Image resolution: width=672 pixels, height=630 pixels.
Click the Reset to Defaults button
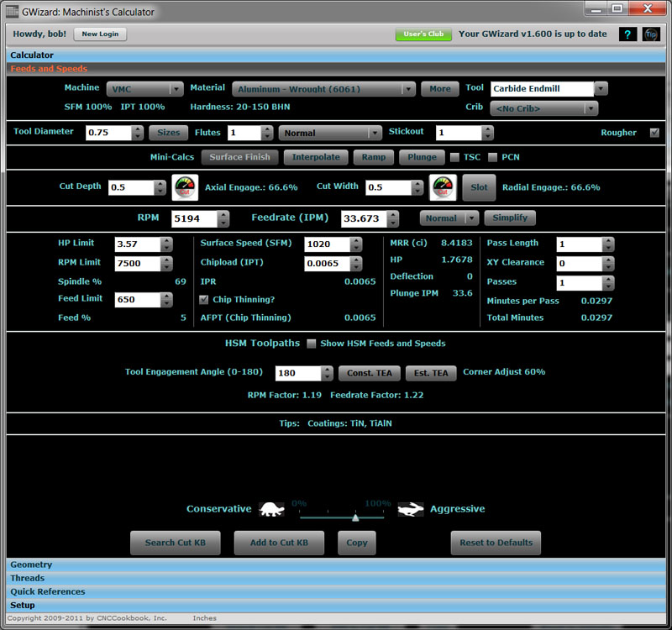coord(496,543)
